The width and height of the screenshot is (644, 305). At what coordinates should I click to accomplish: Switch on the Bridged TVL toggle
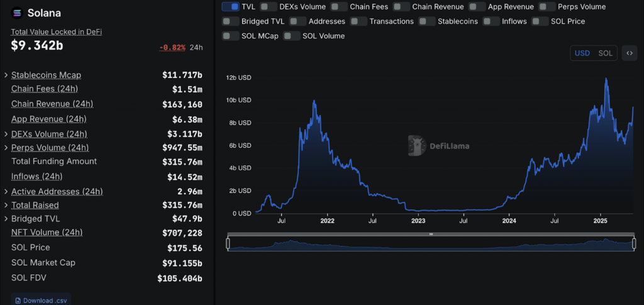tap(230, 21)
